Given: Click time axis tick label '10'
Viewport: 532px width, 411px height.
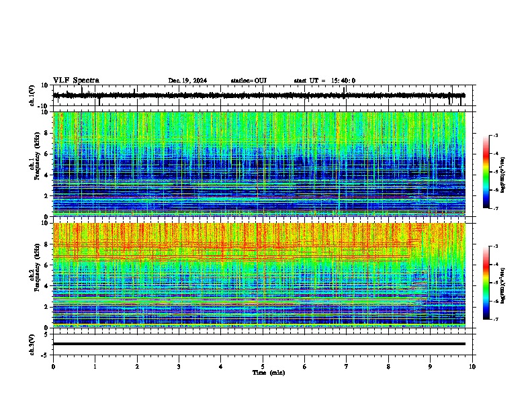Looking at the screenshot, I should (472, 367).
